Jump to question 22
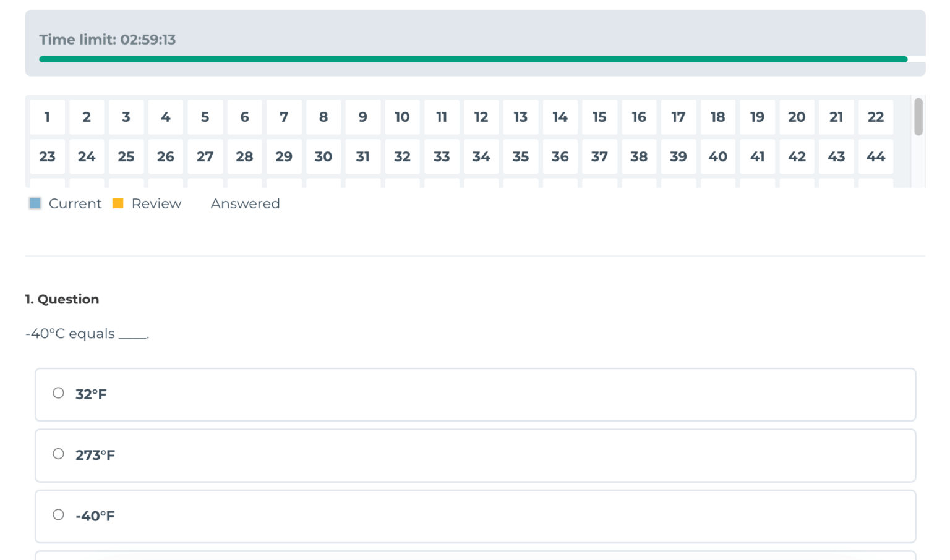The image size is (950, 560). [875, 117]
